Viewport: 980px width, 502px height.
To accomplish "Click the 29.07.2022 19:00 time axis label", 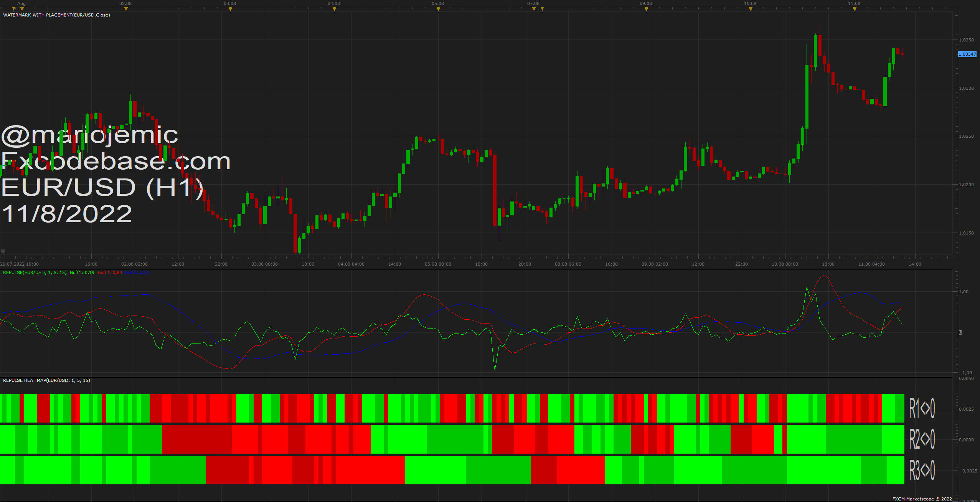I will (x=20, y=264).
